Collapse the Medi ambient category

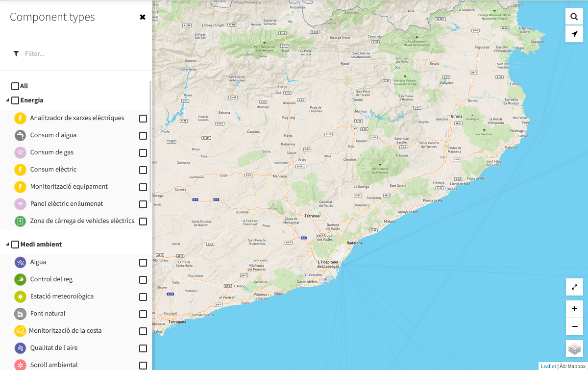(x=7, y=245)
